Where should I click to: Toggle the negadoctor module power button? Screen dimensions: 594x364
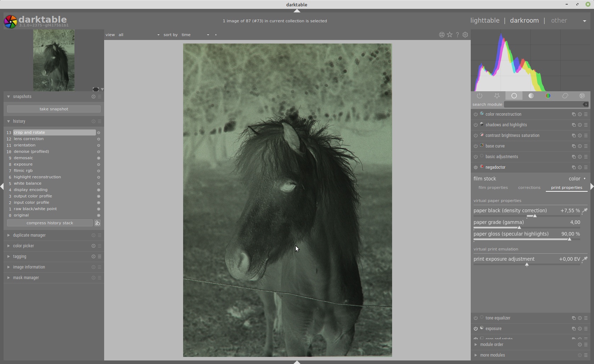[x=476, y=167]
